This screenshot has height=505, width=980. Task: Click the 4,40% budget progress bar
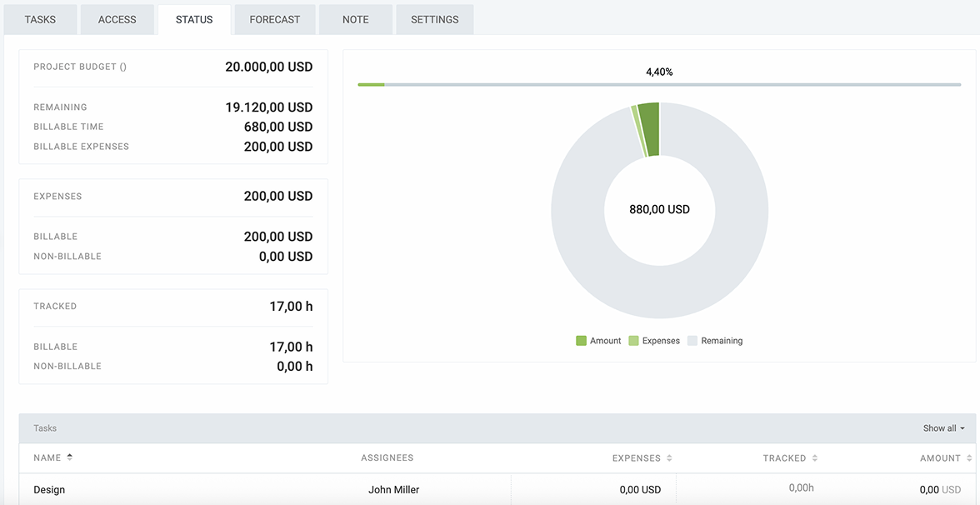658,84
